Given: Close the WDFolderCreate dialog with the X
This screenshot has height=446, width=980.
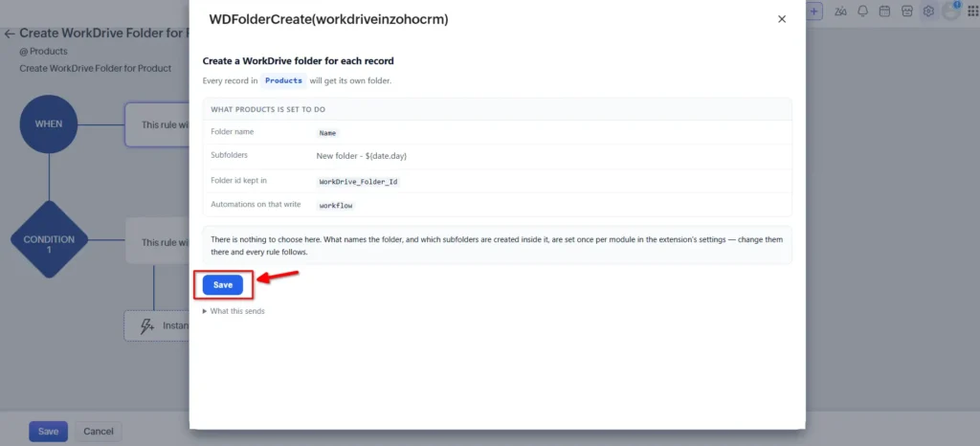Looking at the screenshot, I should [781, 19].
